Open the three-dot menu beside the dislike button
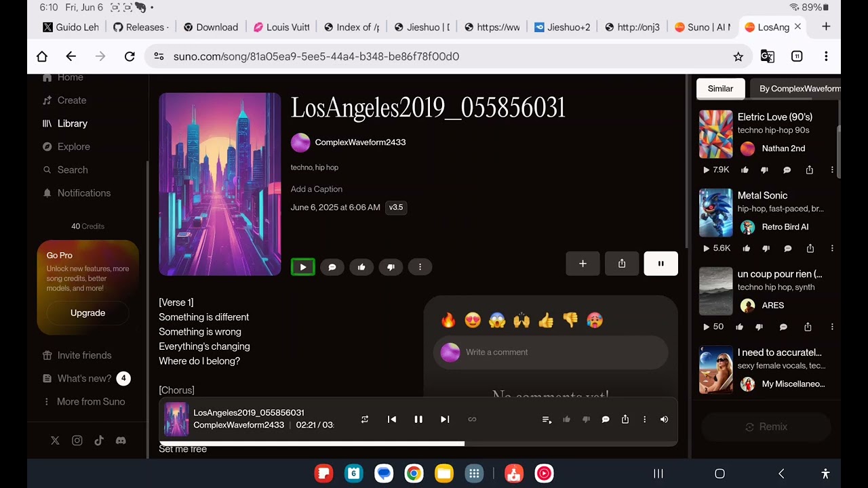The image size is (868, 488). point(420,267)
